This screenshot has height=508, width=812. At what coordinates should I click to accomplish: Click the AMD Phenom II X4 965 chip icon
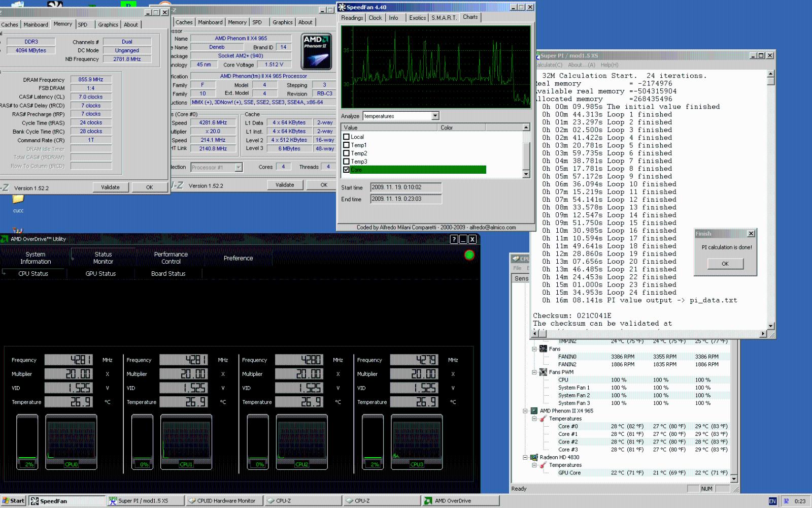pos(534,410)
